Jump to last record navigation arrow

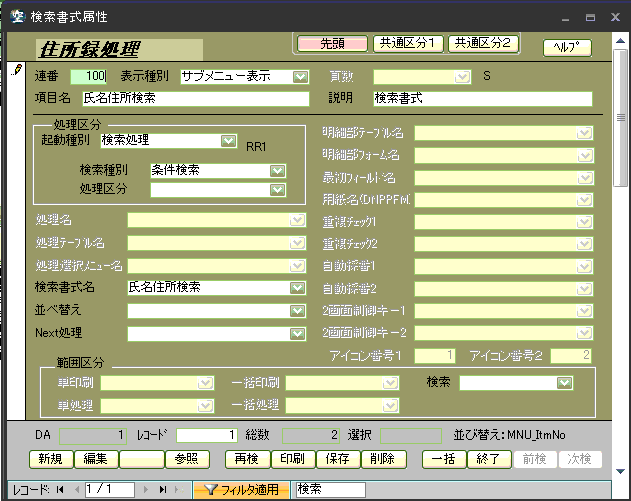[163, 490]
